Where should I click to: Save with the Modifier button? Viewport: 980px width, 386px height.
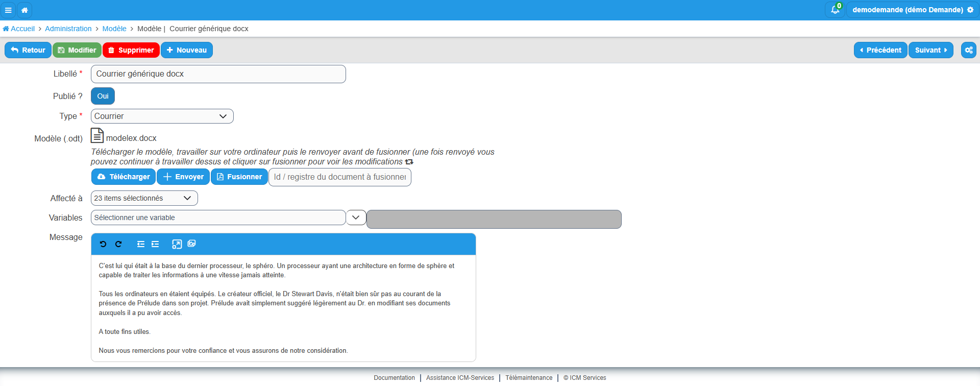(x=77, y=50)
